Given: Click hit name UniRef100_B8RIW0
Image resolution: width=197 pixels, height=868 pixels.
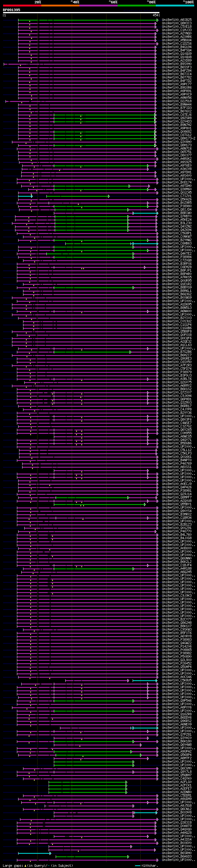Looking at the screenshot, I should (177, 213).
